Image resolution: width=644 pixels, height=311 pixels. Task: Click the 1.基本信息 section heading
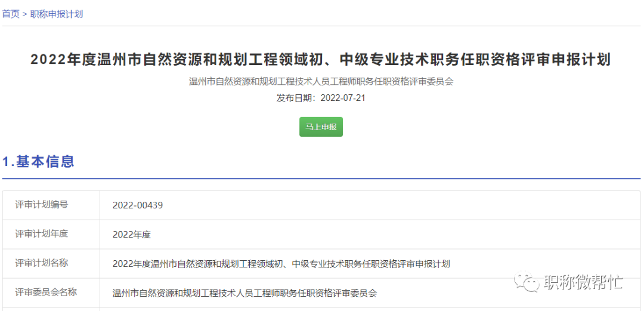(38, 161)
